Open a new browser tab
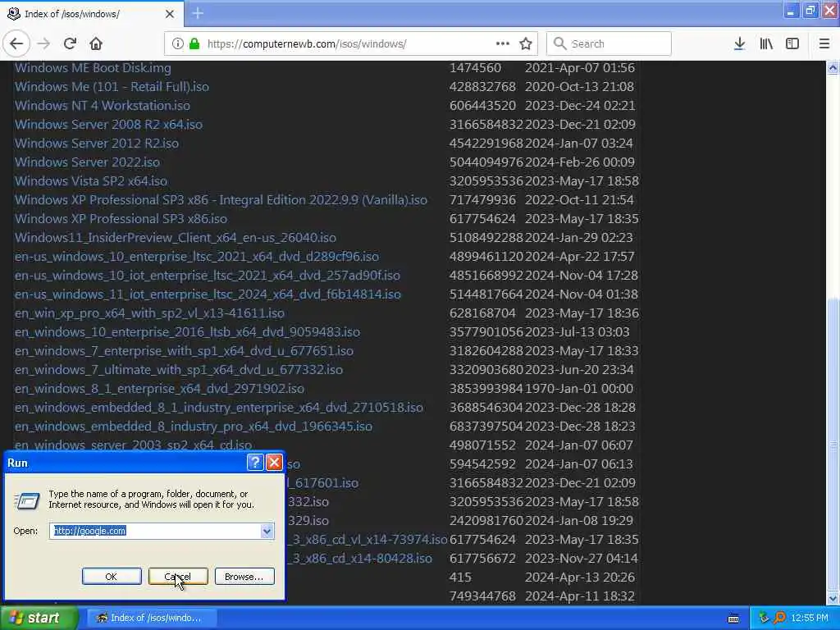This screenshot has height=630, width=840. 198,13
